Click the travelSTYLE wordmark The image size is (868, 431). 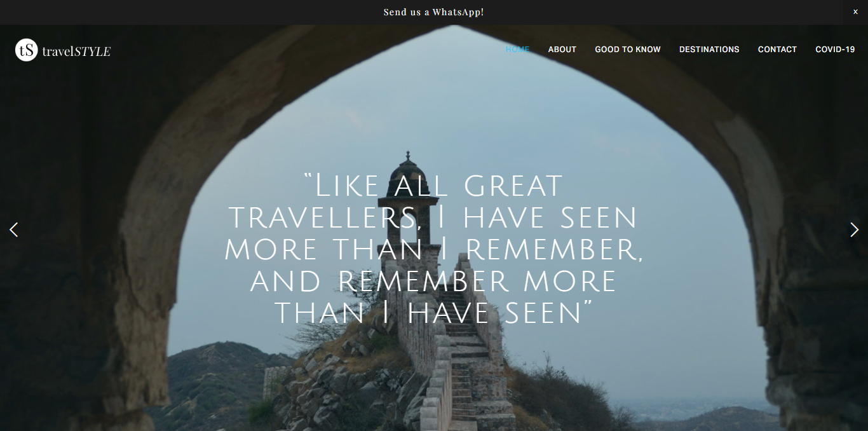[76, 51]
